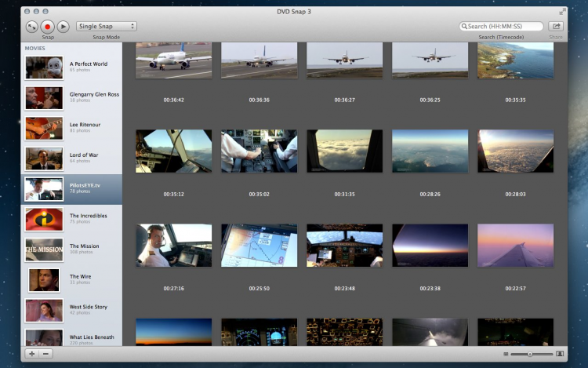Click the magnifier in the timecode search
This screenshot has width=588, height=368.
[464, 26]
